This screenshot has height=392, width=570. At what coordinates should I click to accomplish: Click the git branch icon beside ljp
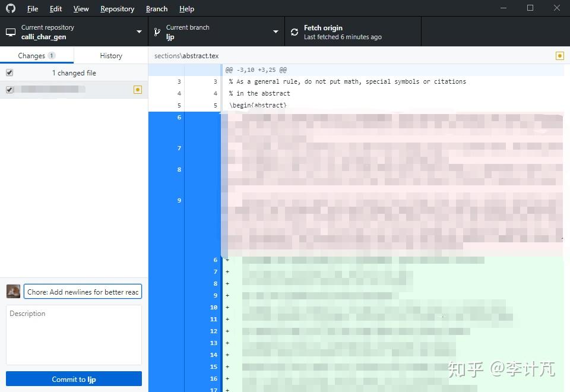(156, 31)
